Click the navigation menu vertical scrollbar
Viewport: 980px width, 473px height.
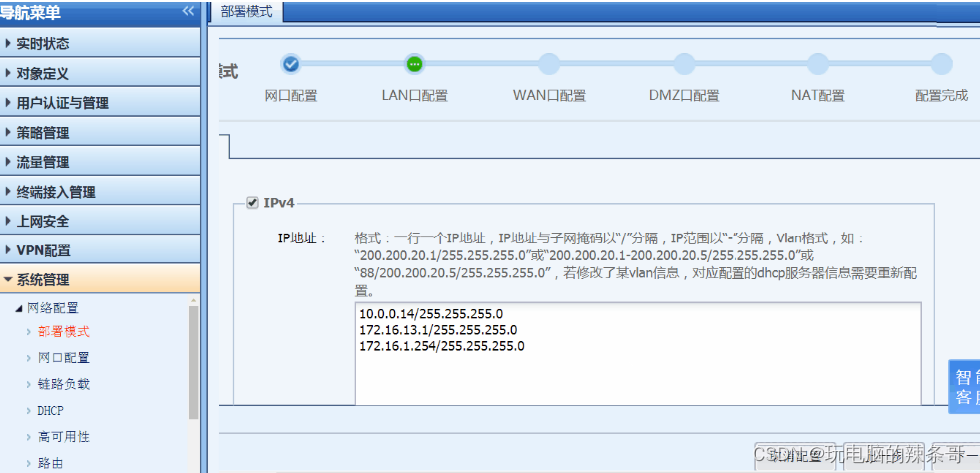point(194,362)
